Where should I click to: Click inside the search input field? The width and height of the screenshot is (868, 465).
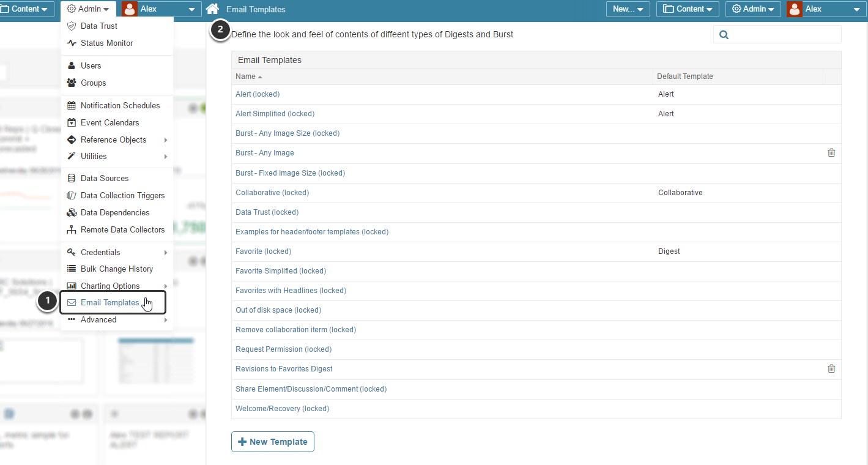783,35
